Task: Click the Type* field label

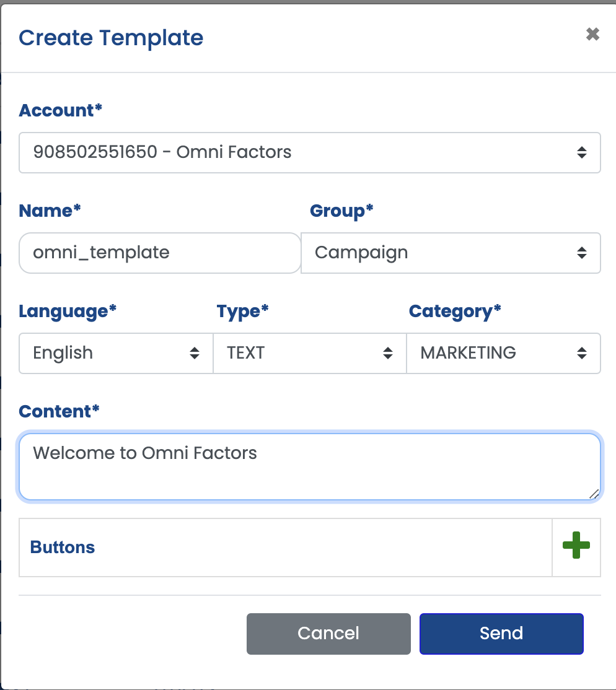Action: pyautogui.click(x=242, y=311)
